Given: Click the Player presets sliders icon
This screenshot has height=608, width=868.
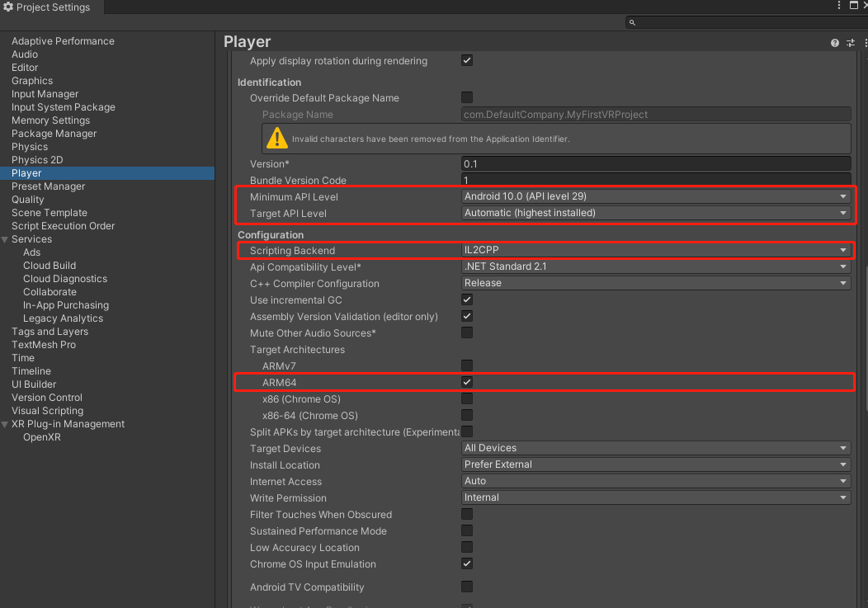Looking at the screenshot, I should [x=850, y=43].
